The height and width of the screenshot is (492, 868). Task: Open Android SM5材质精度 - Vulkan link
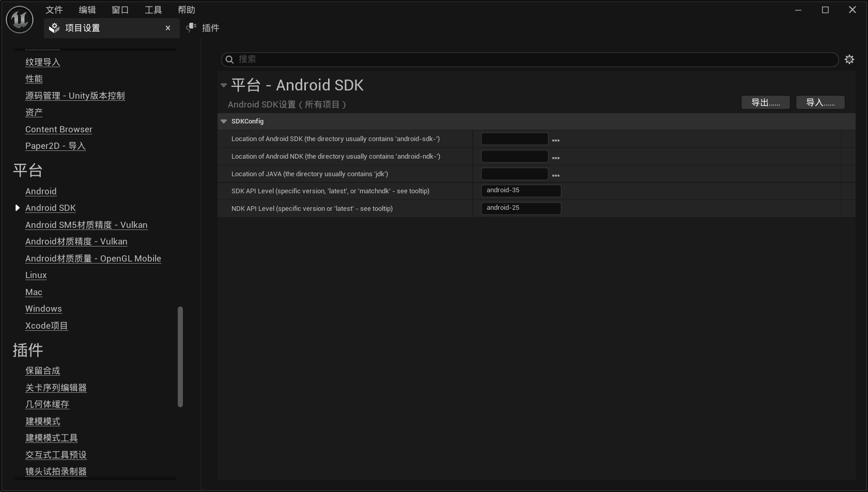point(86,225)
